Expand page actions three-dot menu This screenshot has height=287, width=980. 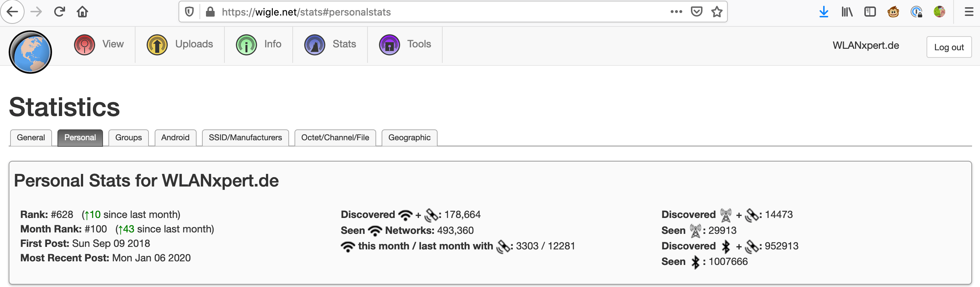pyautogui.click(x=676, y=12)
